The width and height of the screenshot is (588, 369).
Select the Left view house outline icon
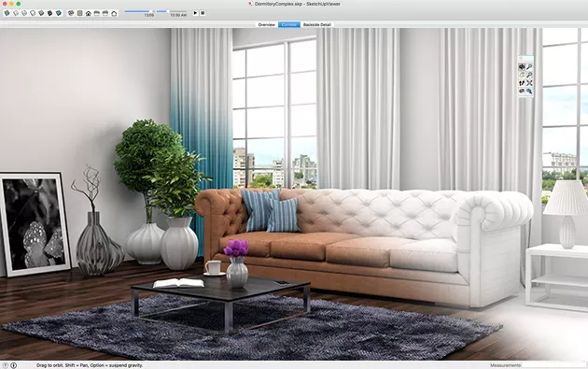click(x=114, y=13)
